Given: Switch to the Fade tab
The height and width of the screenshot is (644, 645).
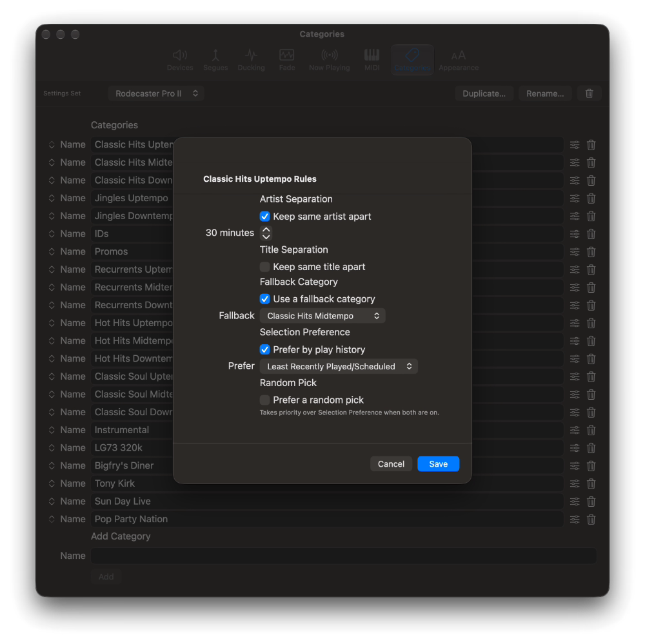Looking at the screenshot, I should coord(287,60).
